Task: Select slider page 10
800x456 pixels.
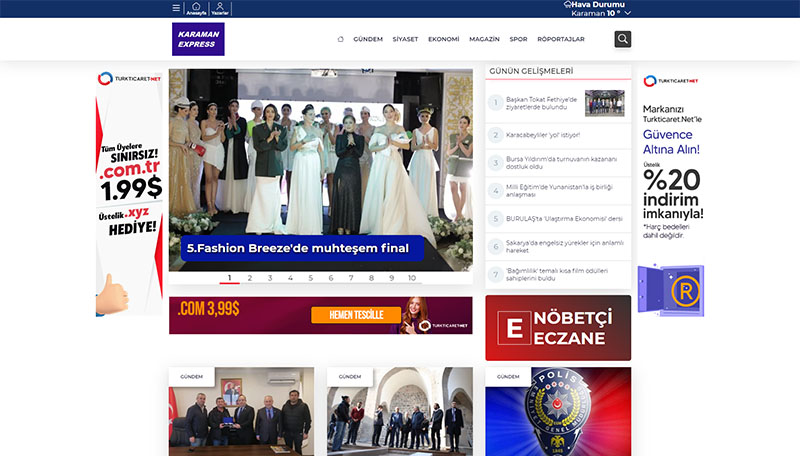Action: 412,278
